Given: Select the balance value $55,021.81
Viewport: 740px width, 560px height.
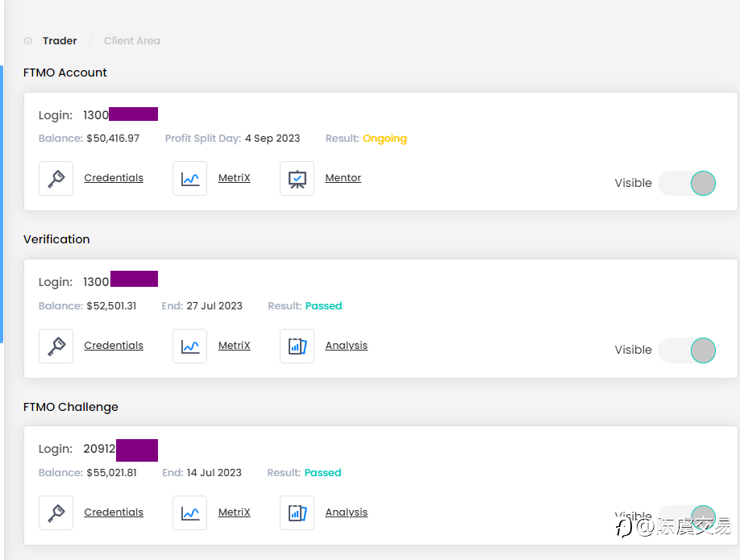Looking at the screenshot, I should [111, 473].
